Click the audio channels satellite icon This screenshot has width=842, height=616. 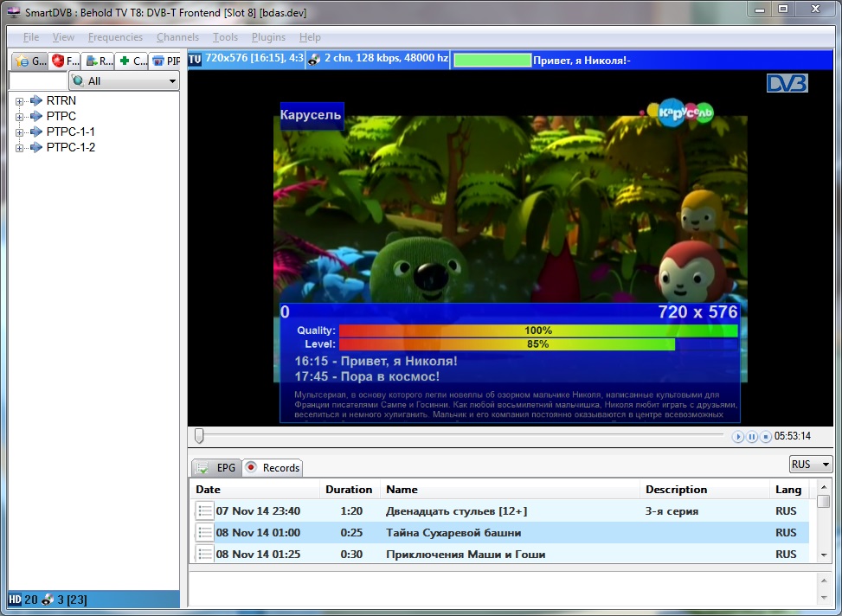tap(315, 59)
